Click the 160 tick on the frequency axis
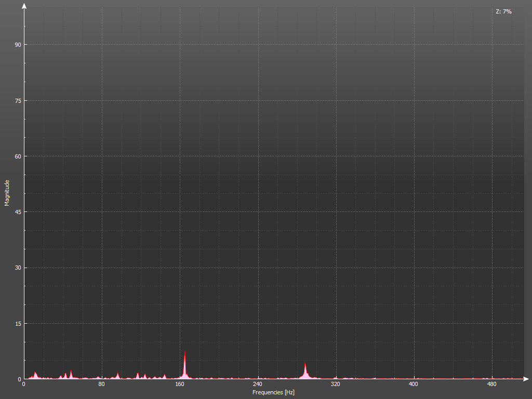The width and height of the screenshot is (532, 399). [x=180, y=384]
